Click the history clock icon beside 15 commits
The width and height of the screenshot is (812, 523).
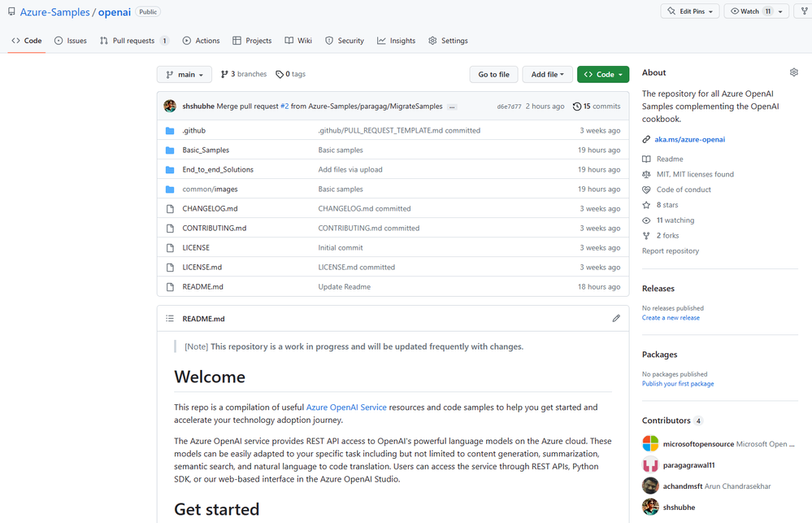click(x=577, y=107)
